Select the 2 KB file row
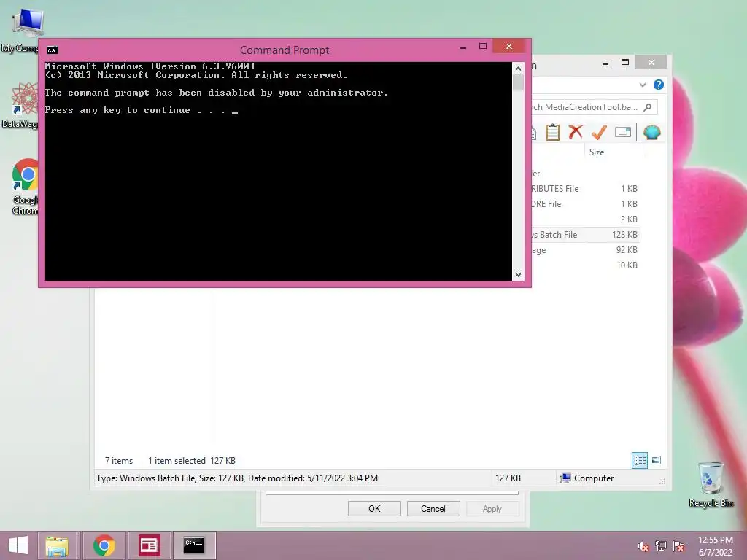This screenshot has height=560, width=747. point(585,219)
